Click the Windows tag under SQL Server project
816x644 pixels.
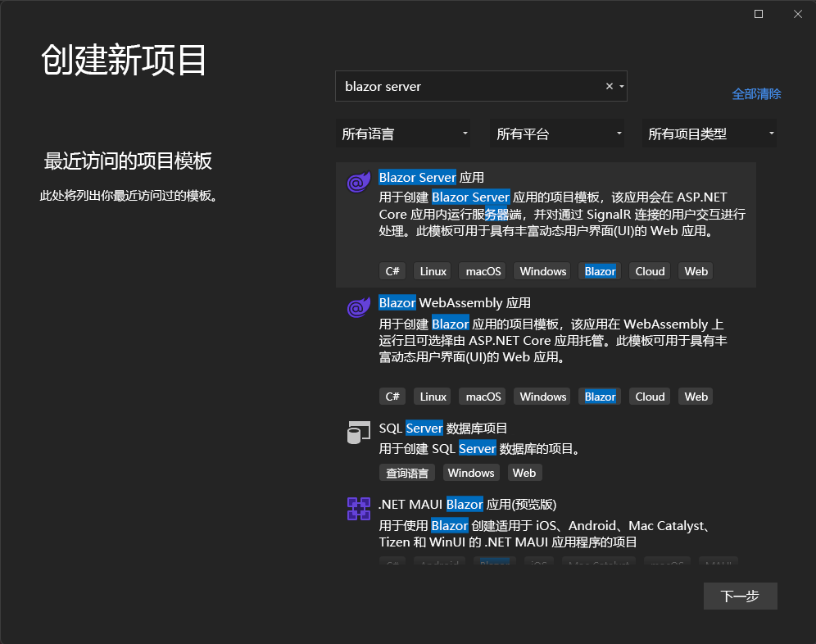coord(471,473)
